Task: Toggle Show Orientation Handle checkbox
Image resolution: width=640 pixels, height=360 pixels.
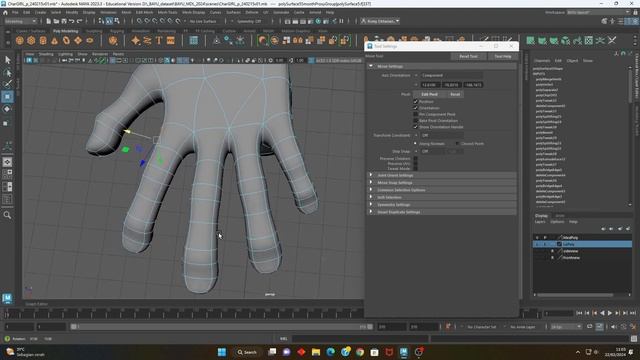Action: pyautogui.click(x=416, y=127)
